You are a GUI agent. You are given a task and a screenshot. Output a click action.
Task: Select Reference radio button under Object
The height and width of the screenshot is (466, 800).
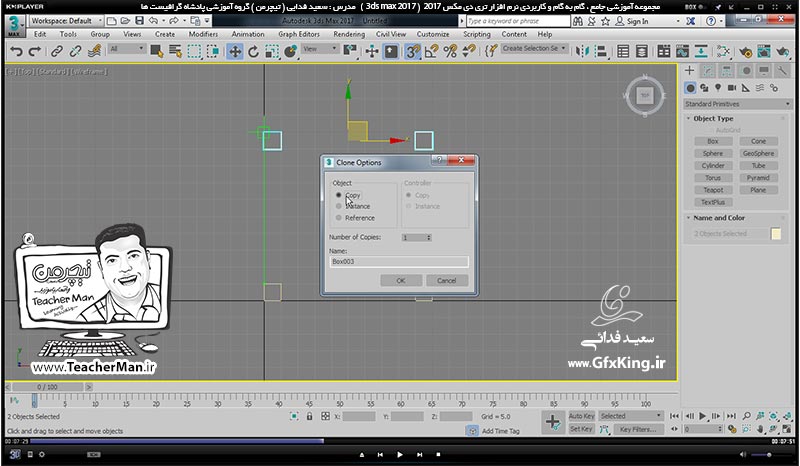pyautogui.click(x=339, y=218)
